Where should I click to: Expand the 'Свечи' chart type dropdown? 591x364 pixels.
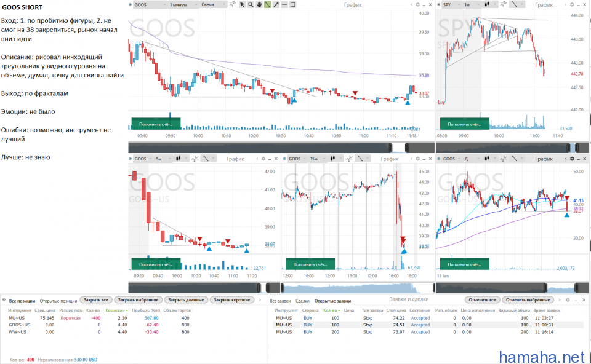pos(214,4)
